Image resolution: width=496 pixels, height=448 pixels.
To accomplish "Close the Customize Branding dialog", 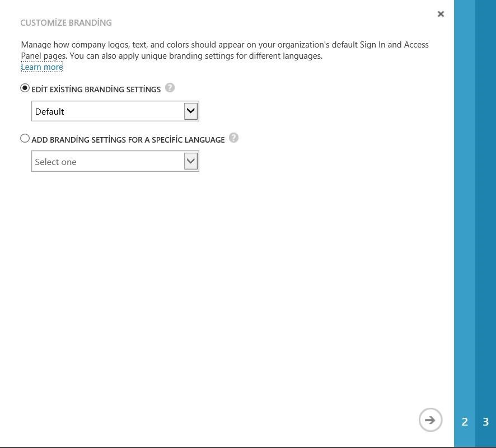I will [x=441, y=14].
